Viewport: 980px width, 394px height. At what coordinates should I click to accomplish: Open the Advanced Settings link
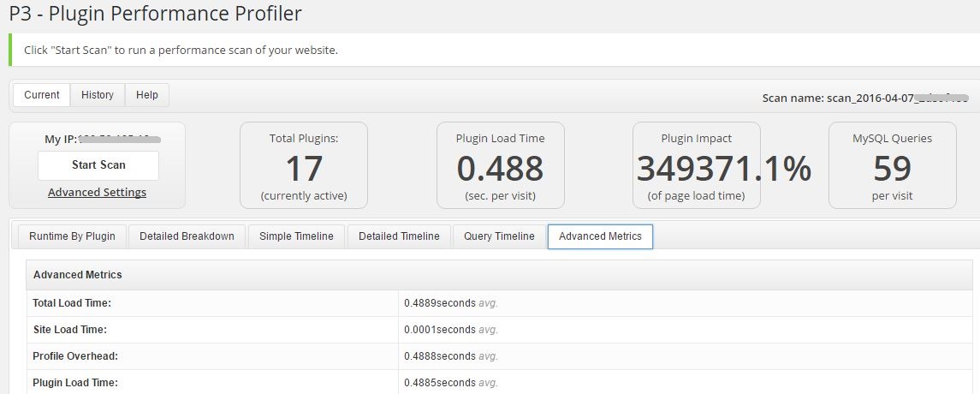click(97, 193)
